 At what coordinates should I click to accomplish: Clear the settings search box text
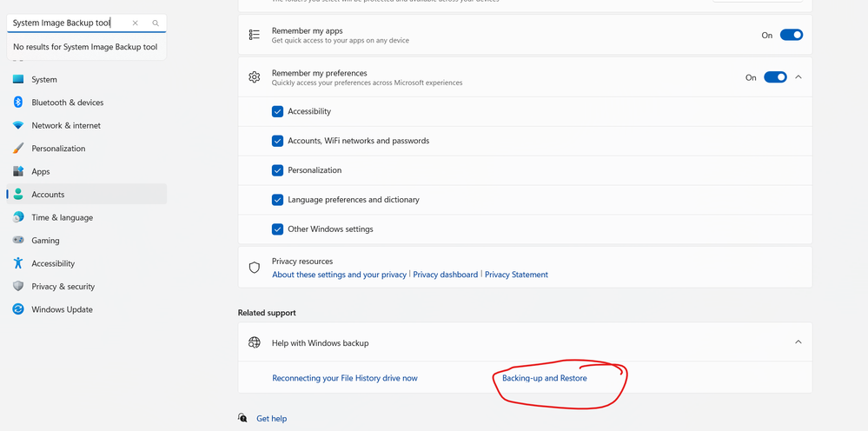135,23
